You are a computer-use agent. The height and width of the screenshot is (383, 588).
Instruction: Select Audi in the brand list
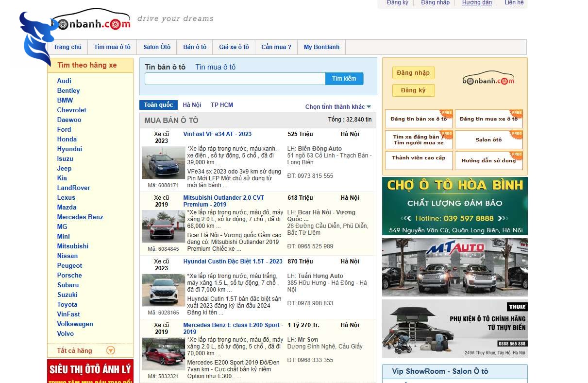[64, 81]
